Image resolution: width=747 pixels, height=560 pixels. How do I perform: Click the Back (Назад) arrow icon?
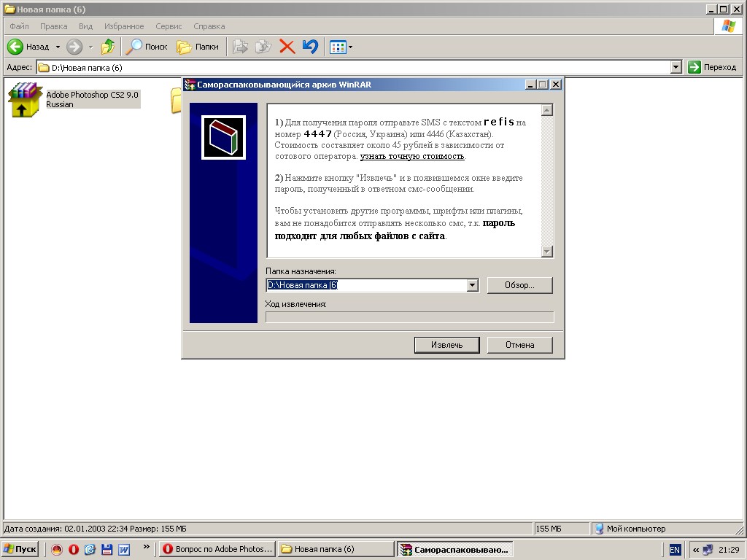coord(15,47)
